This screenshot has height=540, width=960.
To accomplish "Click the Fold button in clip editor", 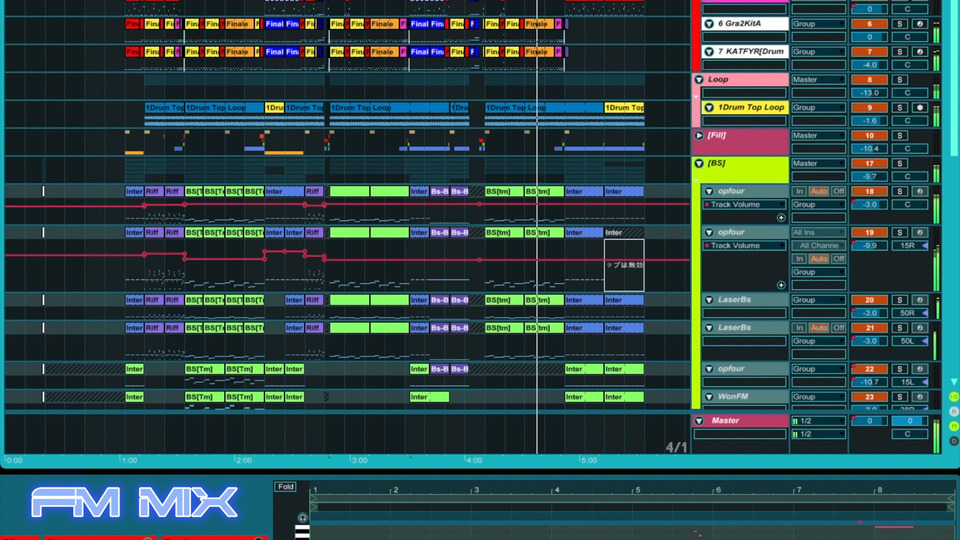I will pos(285,487).
